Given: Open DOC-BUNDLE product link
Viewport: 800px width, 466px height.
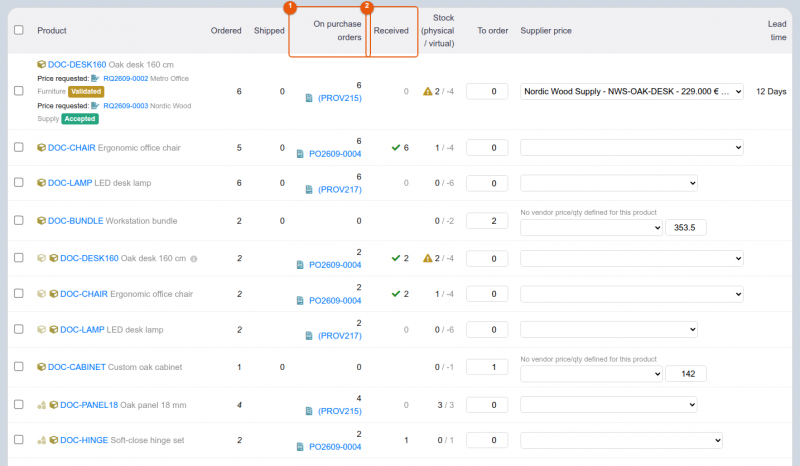Looking at the screenshot, I should (76, 220).
